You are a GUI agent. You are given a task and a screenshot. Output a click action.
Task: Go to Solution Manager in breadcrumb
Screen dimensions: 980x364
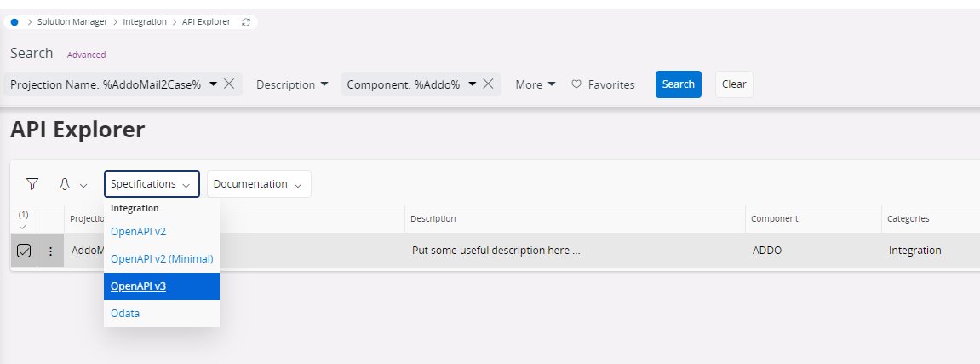(x=72, y=22)
